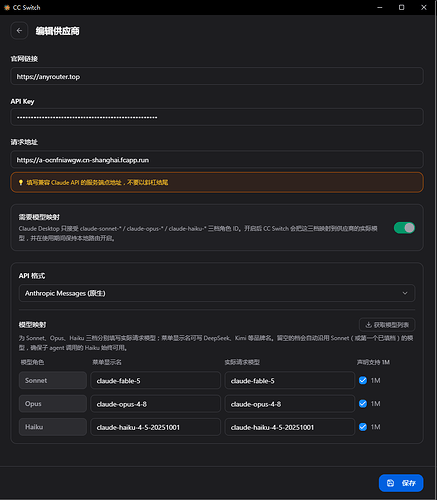Screen dimensions: 437x500
Task: Click the 获取模型列表 button
Action: (387, 325)
